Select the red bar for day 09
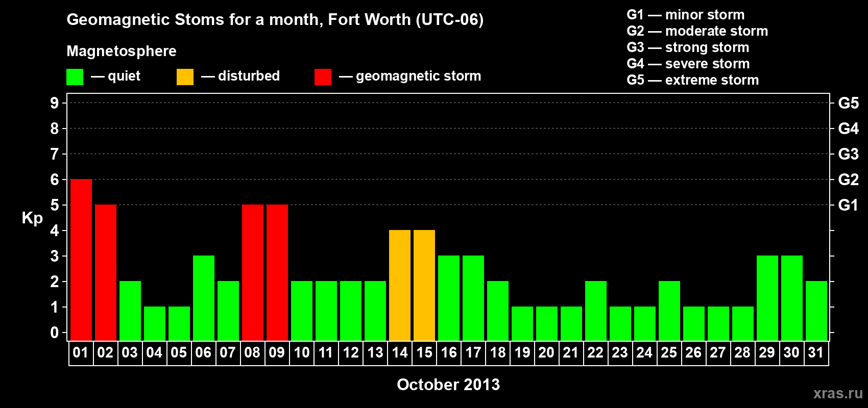Image resolution: width=868 pixels, height=408 pixels. pyautogui.click(x=277, y=273)
